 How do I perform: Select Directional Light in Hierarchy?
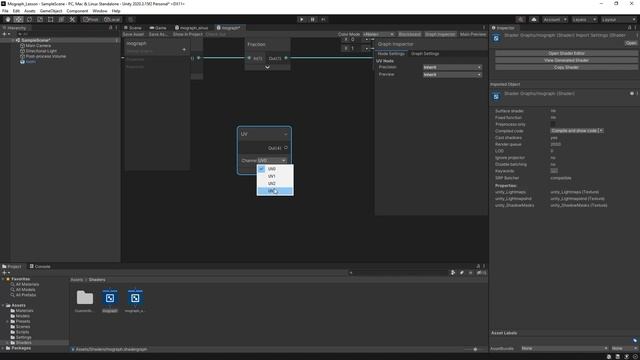pos(41,51)
